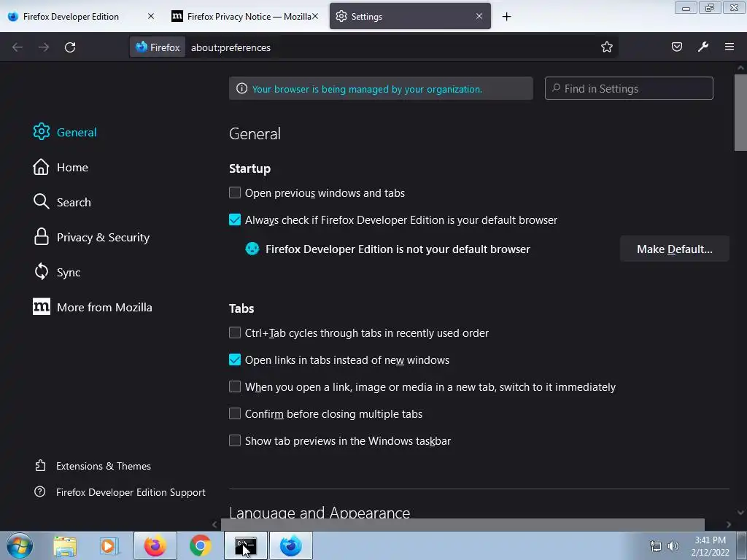The width and height of the screenshot is (747, 560).
Task: Click the support question mark icon
Action: coord(40,492)
